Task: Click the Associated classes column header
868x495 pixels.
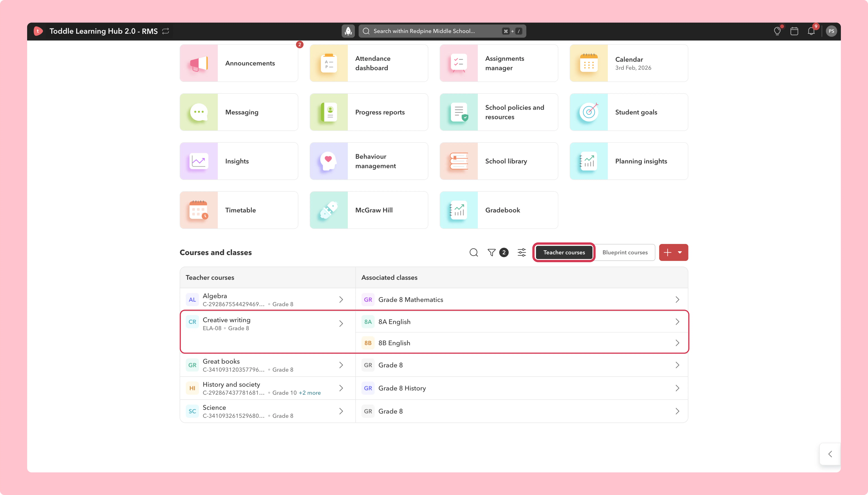Action: 389,277
